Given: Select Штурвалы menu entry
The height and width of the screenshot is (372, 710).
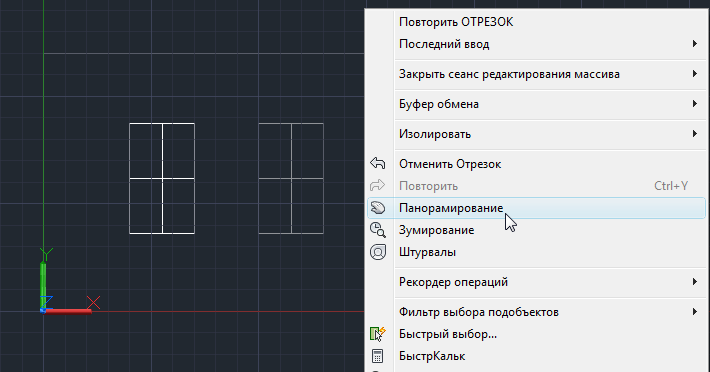Looking at the screenshot, I should pyautogui.click(x=536, y=253).
